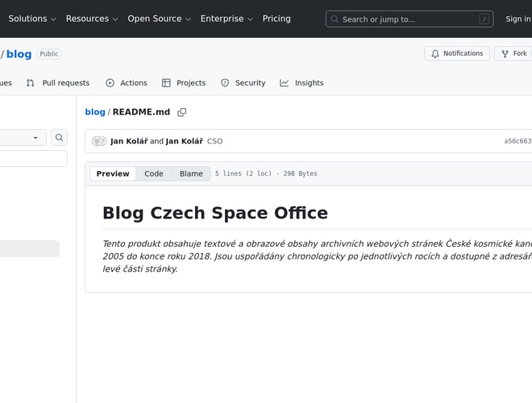Viewport: 532px width, 403px height.
Task: Click the Notifications bell button
Action: point(457,54)
